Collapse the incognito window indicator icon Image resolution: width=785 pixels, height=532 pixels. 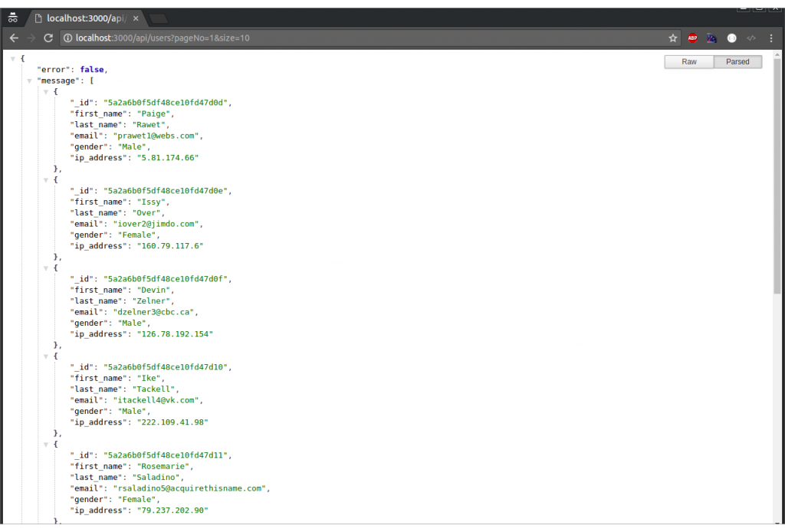pyautogui.click(x=12, y=16)
